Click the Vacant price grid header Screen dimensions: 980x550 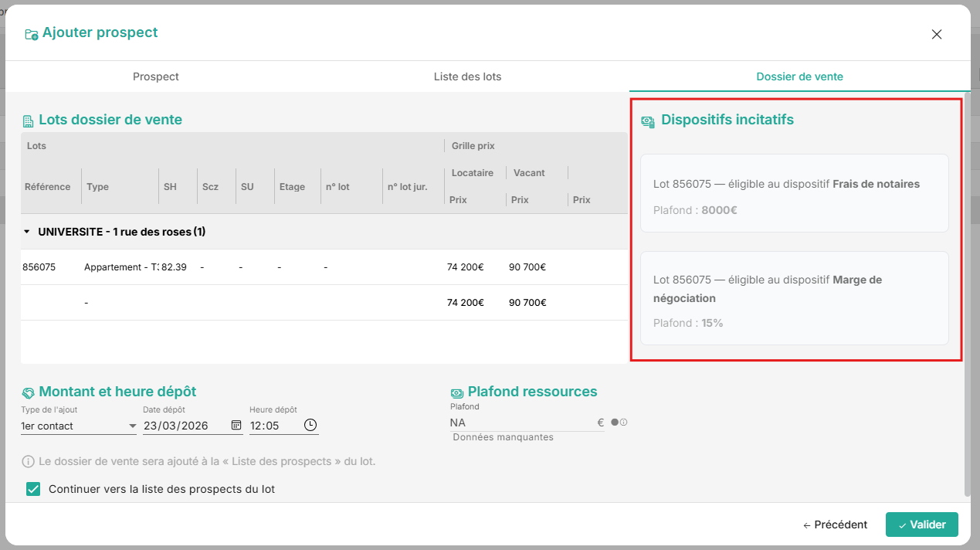point(529,173)
